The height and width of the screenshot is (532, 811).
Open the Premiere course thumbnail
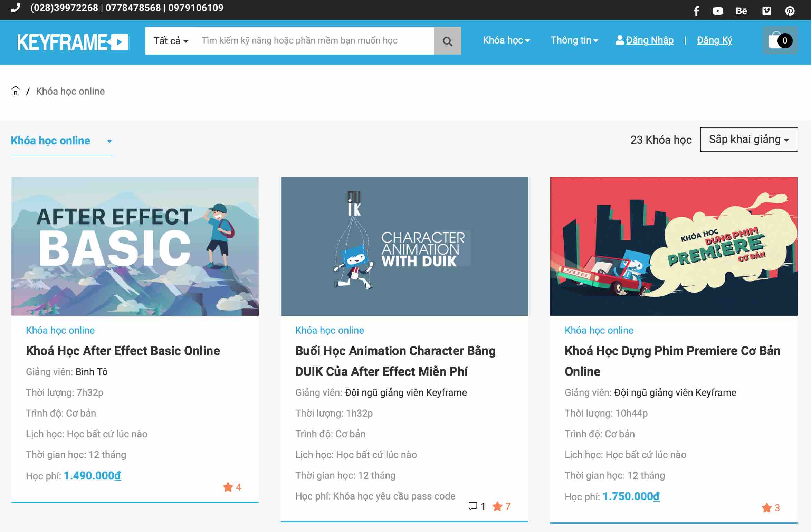click(674, 246)
